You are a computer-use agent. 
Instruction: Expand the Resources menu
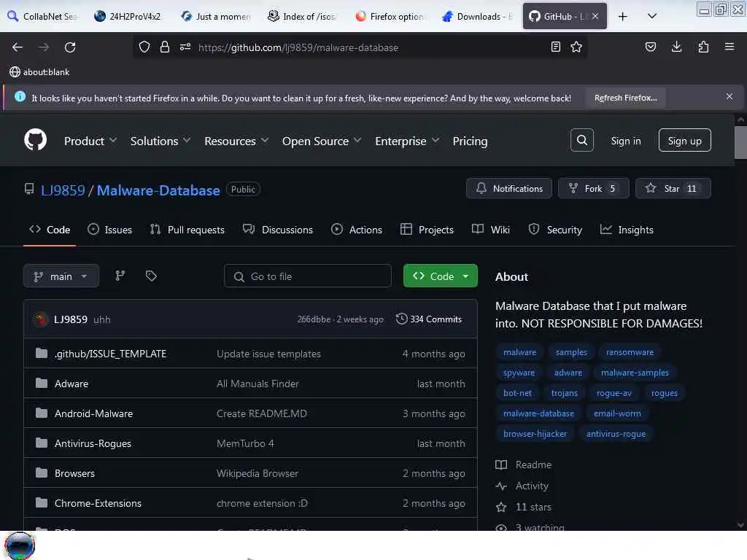(236, 141)
